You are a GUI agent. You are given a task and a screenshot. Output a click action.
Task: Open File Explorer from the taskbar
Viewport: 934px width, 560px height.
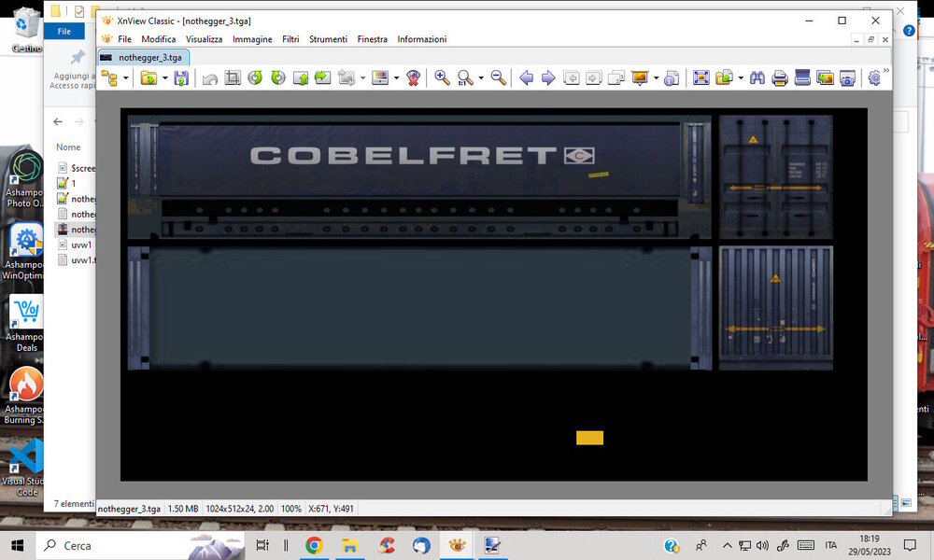pyautogui.click(x=349, y=545)
